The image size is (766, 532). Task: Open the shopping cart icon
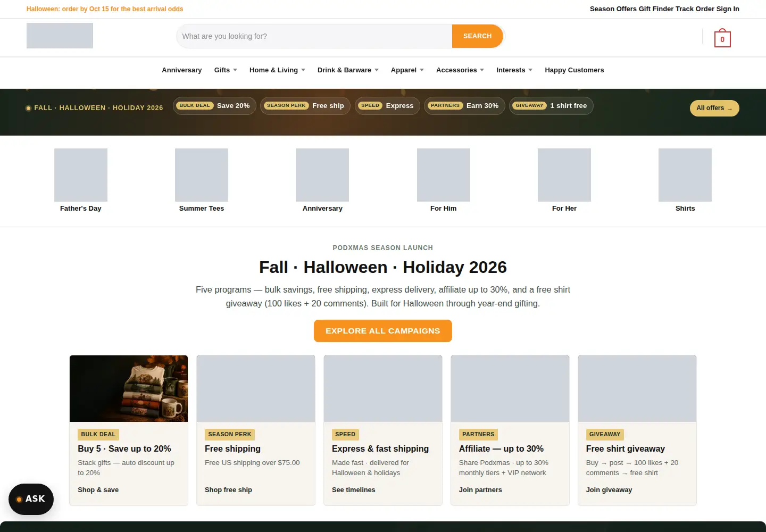tap(722, 38)
